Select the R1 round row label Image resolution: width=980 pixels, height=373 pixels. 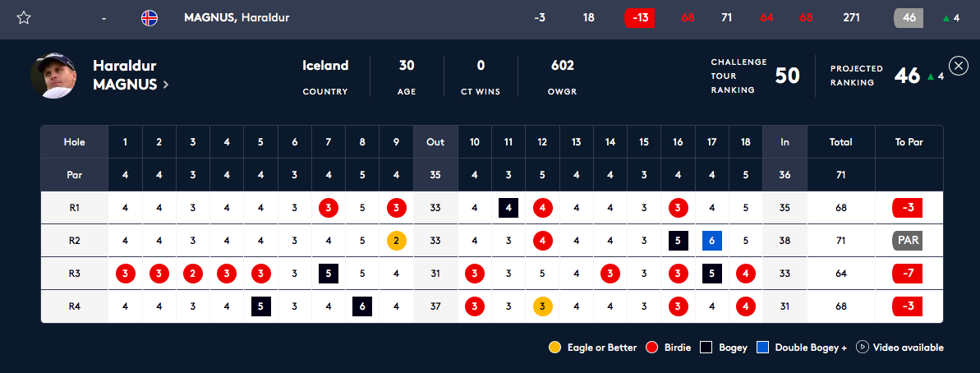[x=74, y=208]
